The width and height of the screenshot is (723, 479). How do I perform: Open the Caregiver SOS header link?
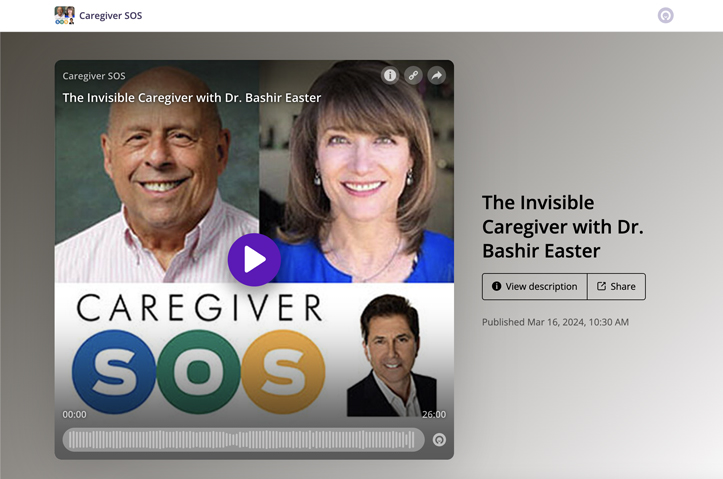coord(111,16)
